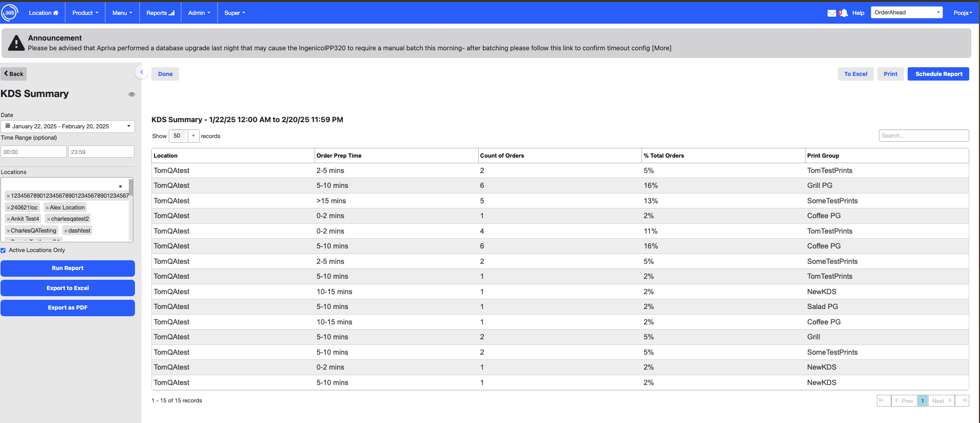980x423 pixels.
Task: Go to the last page of results
Action: [962, 400]
